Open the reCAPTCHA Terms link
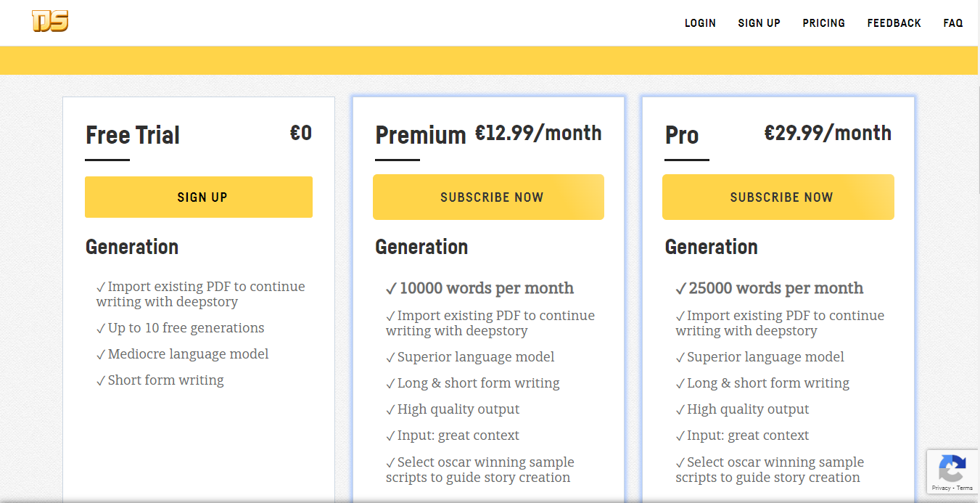Image resolution: width=980 pixels, height=503 pixels. [x=965, y=488]
